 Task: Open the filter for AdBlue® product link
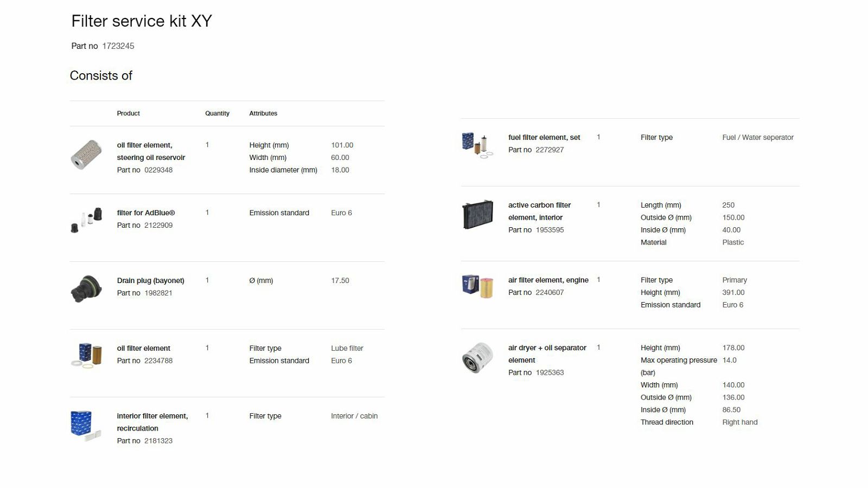point(146,213)
